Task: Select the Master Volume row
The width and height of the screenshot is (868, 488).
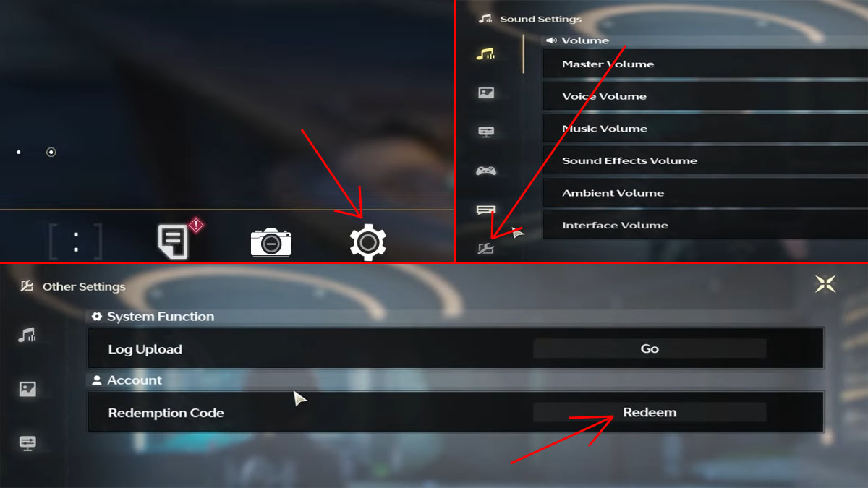Action: point(705,64)
